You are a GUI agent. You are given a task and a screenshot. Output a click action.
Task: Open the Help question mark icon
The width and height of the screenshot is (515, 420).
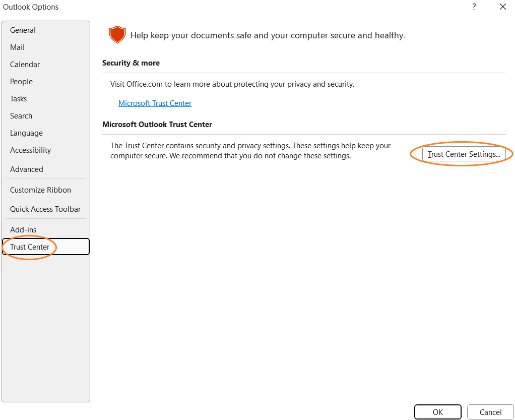click(474, 7)
